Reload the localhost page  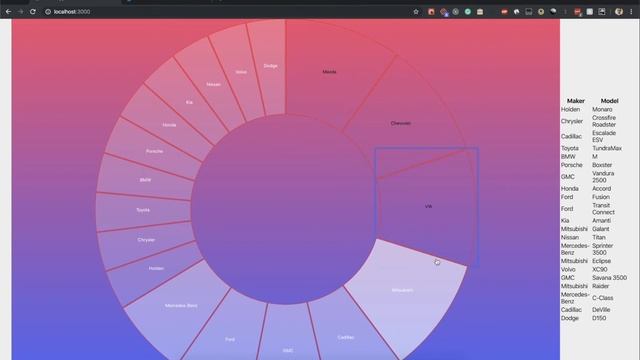pyautogui.click(x=33, y=12)
